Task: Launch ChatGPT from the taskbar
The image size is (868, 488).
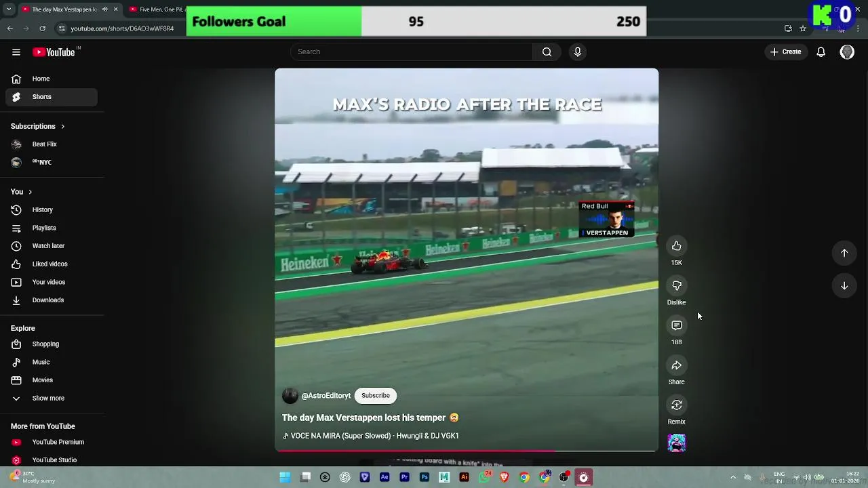Action: pos(345,478)
